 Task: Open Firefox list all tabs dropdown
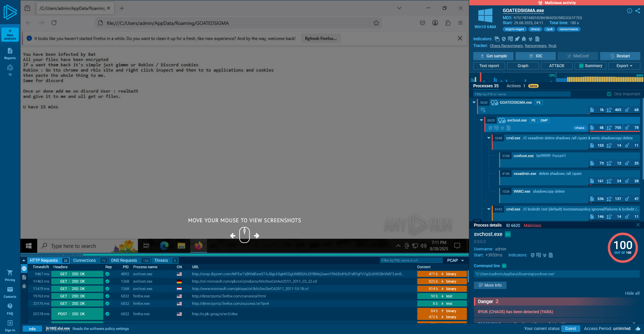tap(399, 8)
